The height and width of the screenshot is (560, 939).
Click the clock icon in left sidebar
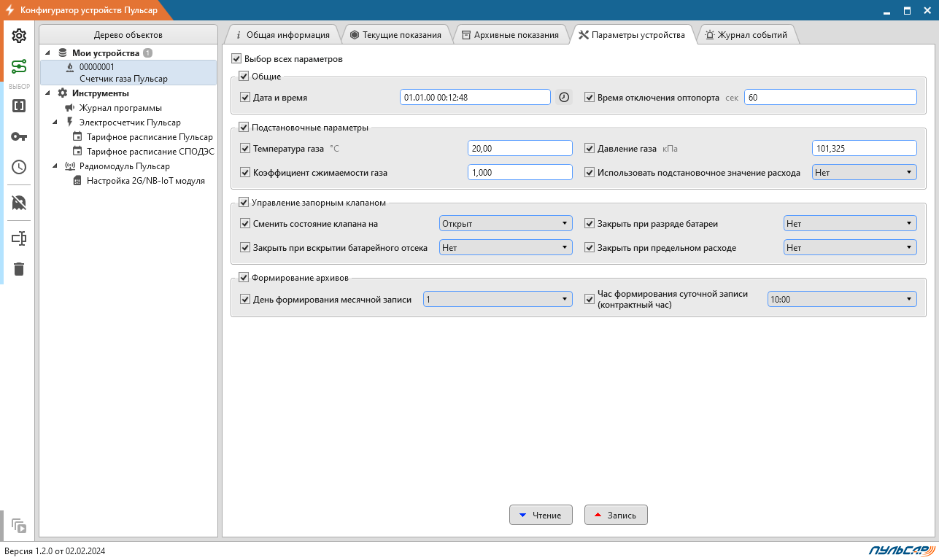pos(19,167)
